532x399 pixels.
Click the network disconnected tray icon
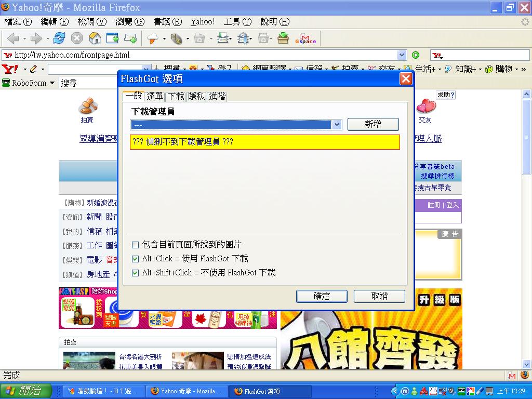[x=443, y=391]
